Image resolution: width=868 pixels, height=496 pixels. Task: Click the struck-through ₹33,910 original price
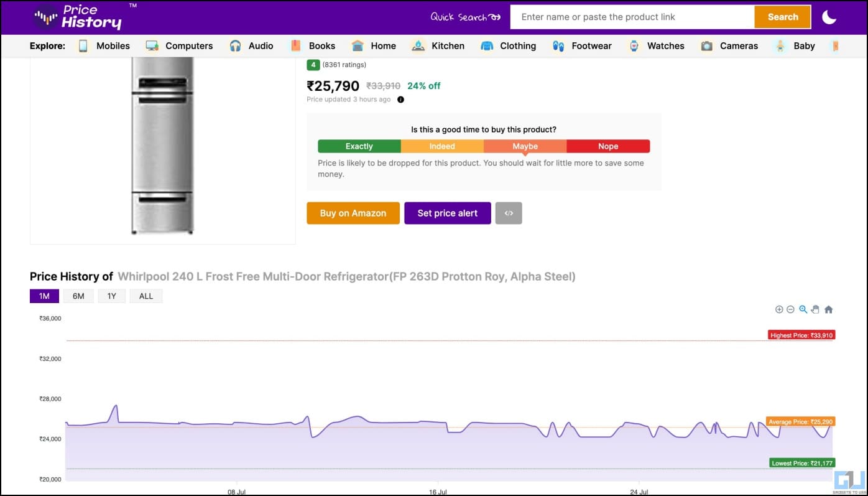tap(383, 86)
